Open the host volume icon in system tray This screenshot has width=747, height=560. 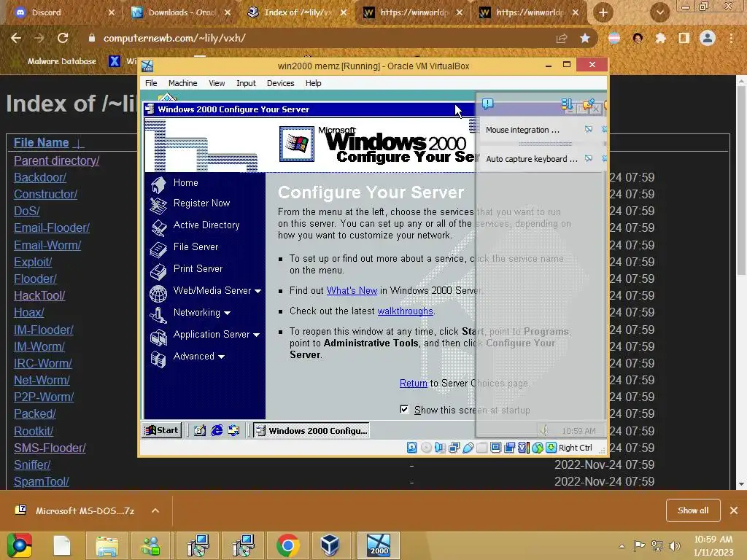click(675, 545)
